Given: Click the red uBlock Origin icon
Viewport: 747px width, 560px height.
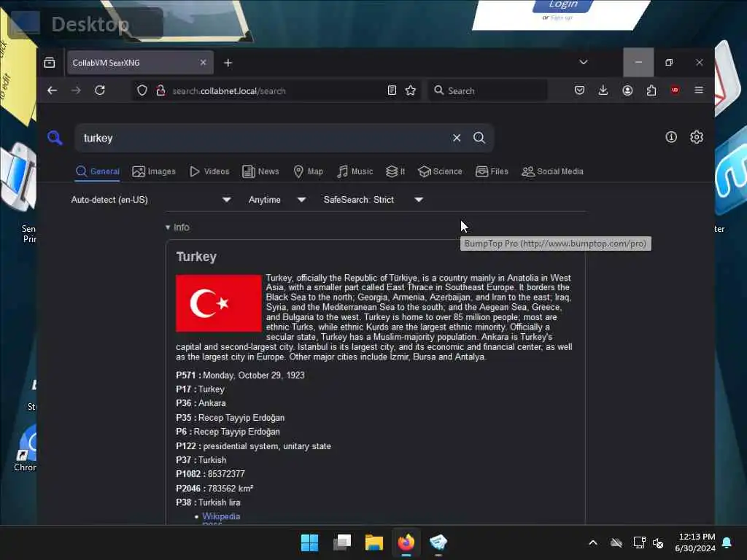Looking at the screenshot, I should coord(675,90).
